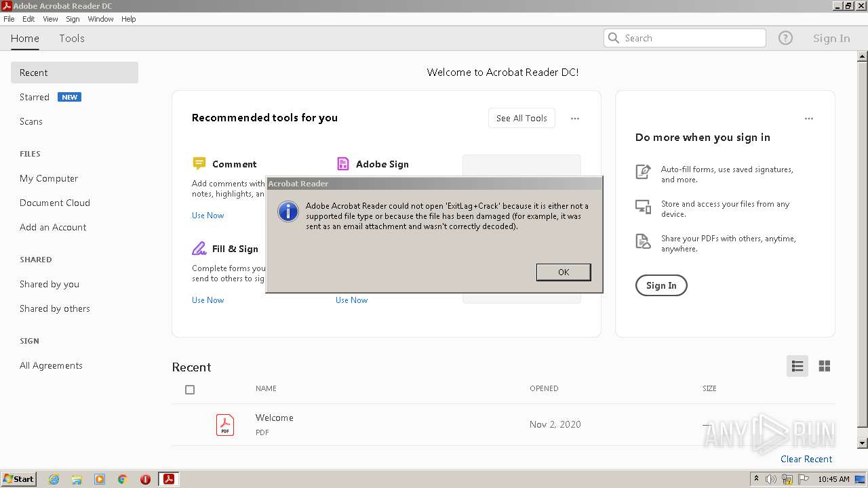The height and width of the screenshot is (488, 868).
Task: Open the Edit menu
Action: [28, 19]
